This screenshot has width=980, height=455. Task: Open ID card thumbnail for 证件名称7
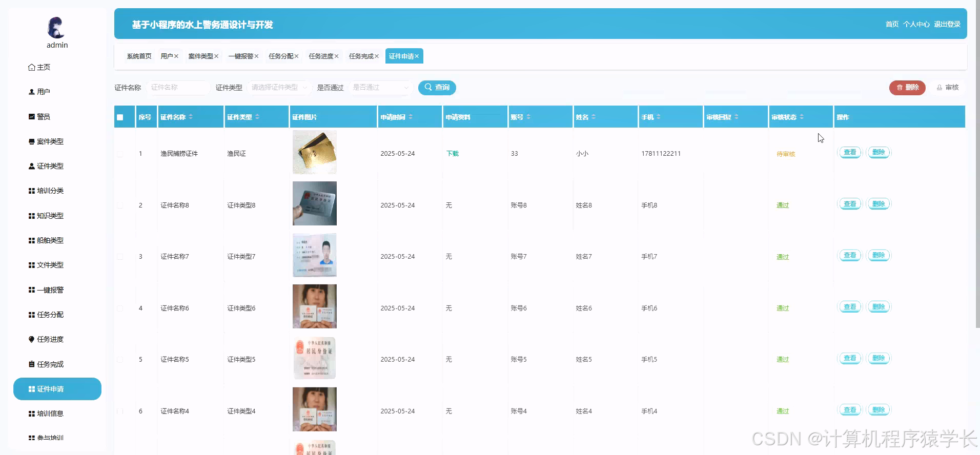tap(315, 255)
